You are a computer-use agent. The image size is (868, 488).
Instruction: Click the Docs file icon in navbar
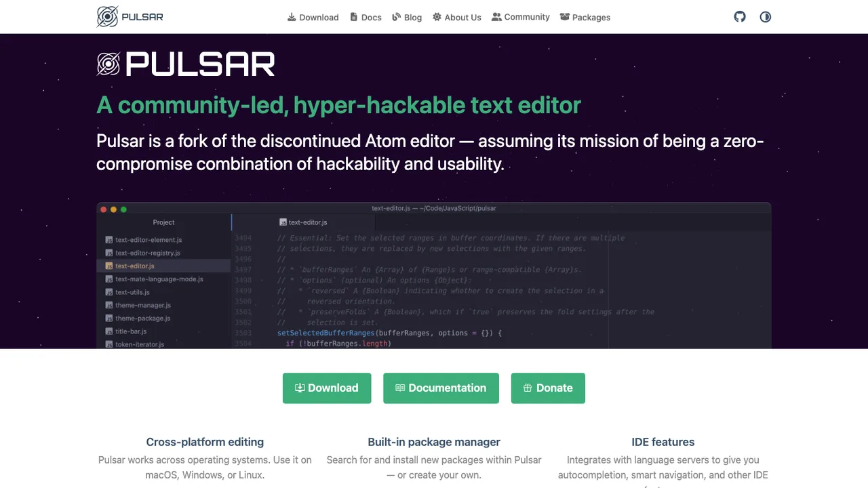pyautogui.click(x=353, y=17)
